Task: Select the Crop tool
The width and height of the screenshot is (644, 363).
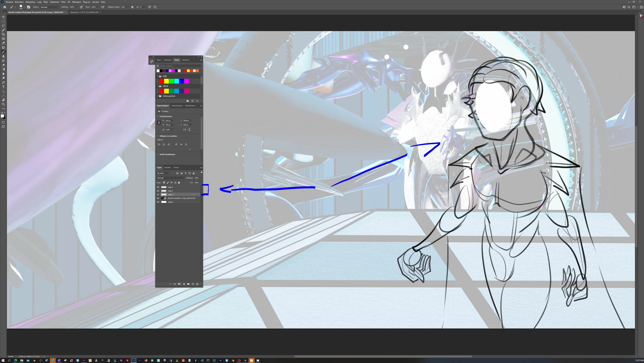Action: click(3, 34)
